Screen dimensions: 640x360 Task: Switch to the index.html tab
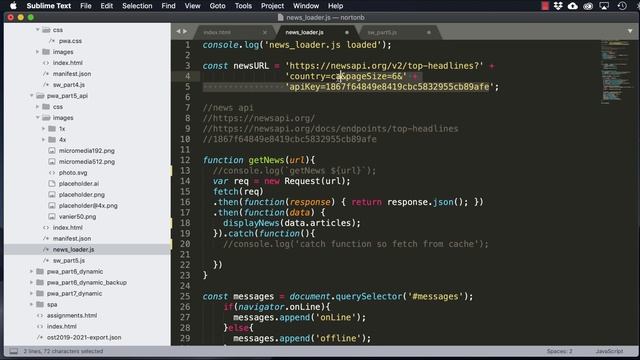217,32
